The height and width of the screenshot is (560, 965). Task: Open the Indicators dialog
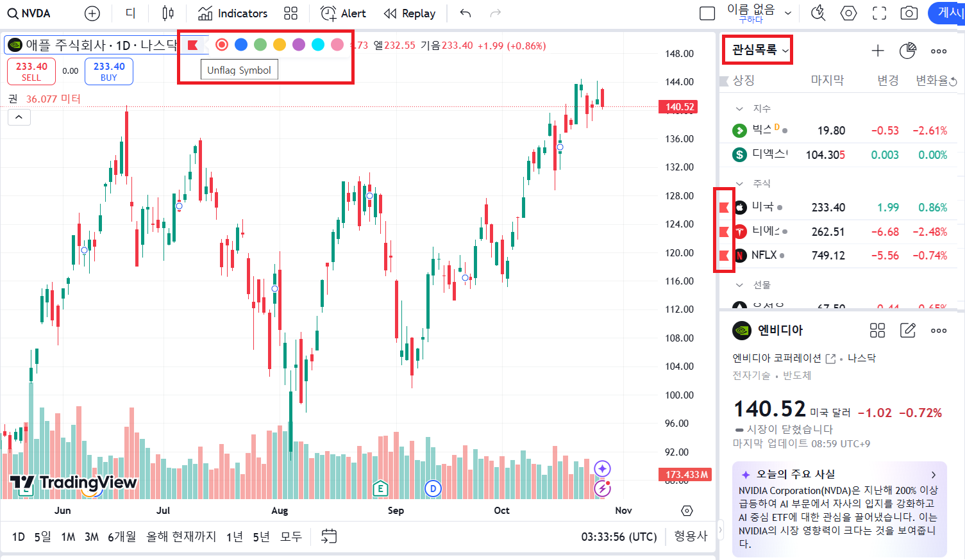pos(233,13)
